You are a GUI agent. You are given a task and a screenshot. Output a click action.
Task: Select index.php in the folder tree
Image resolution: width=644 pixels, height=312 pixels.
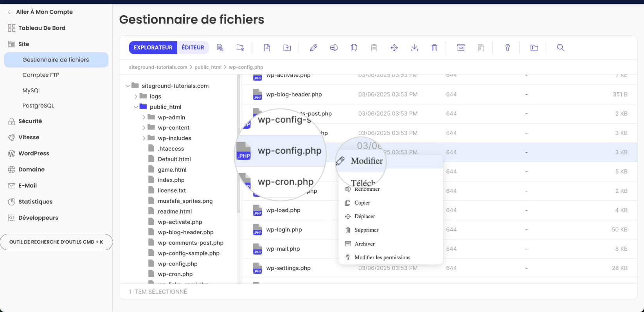point(171,180)
